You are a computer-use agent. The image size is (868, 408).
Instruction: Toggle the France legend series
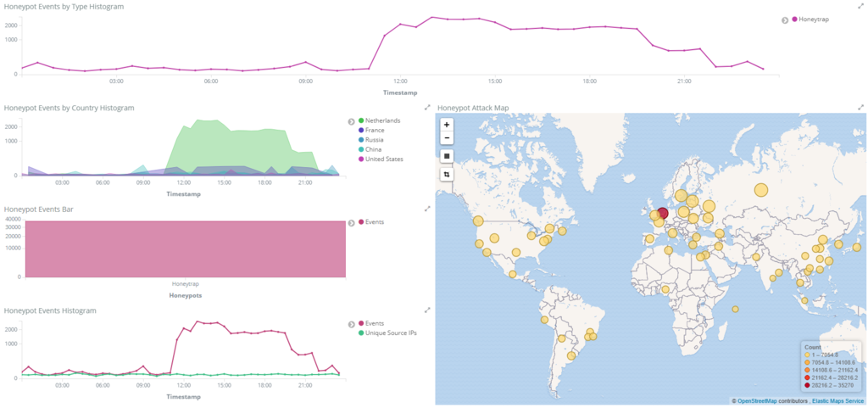coord(371,130)
